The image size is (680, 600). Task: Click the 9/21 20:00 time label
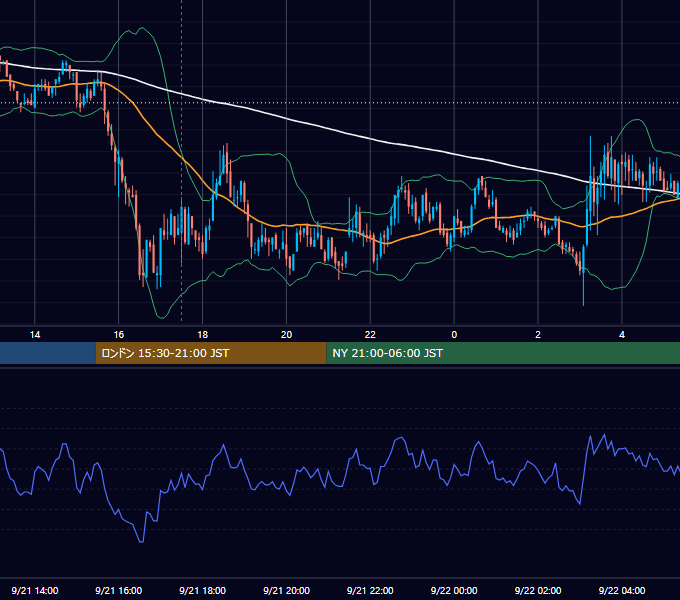click(286, 590)
